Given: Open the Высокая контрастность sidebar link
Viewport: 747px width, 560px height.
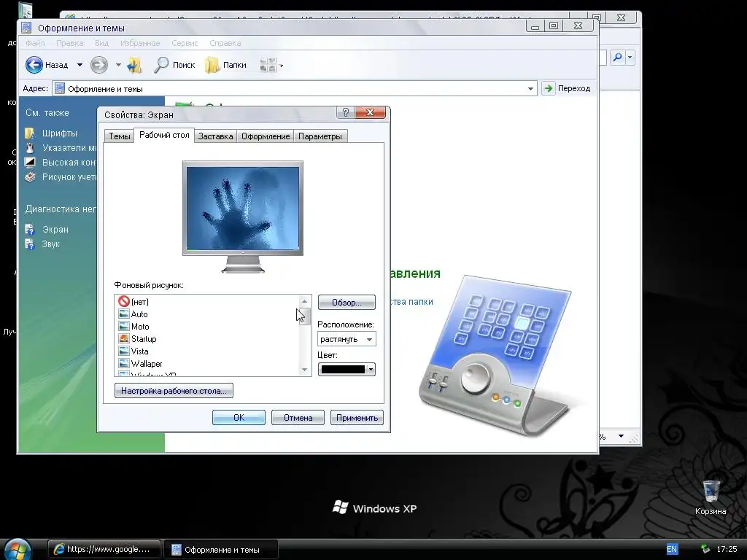Looking at the screenshot, I should [x=69, y=163].
